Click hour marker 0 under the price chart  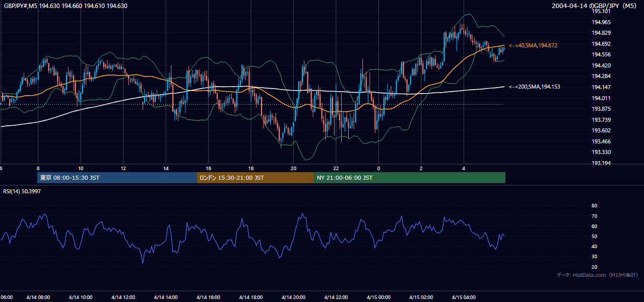point(378,169)
